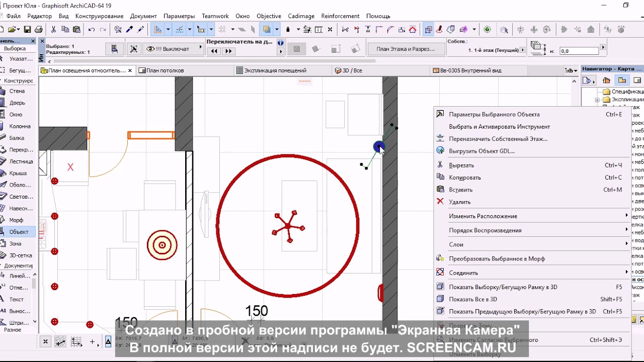This screenshot has width=644, height=362.
Task: Select the Окно window tool
Action: (x=18, y=114)
